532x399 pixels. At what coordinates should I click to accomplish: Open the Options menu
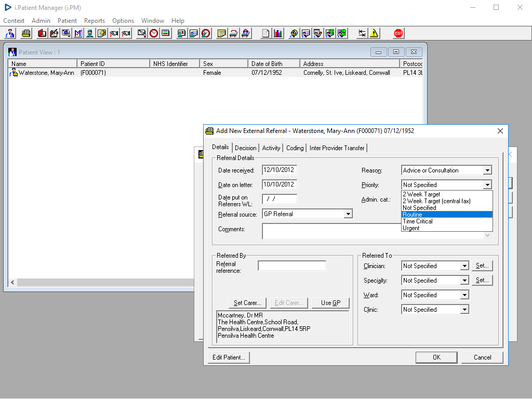pyautogui.click(x=123, y=21)
